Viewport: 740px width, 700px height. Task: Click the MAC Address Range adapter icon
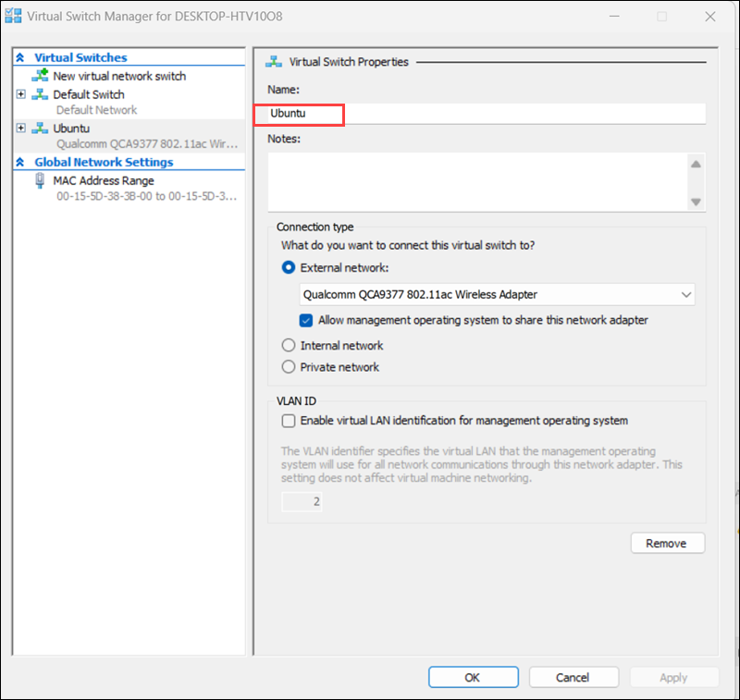point(40,180)
